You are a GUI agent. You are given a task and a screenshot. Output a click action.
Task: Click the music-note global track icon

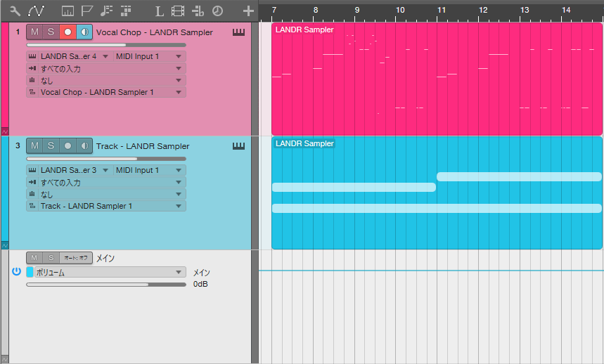106,11
